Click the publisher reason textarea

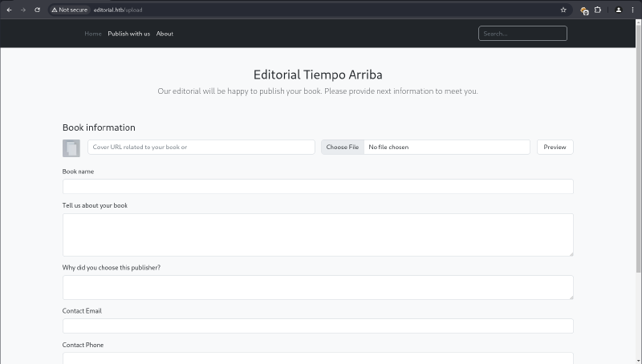point(318,287)
